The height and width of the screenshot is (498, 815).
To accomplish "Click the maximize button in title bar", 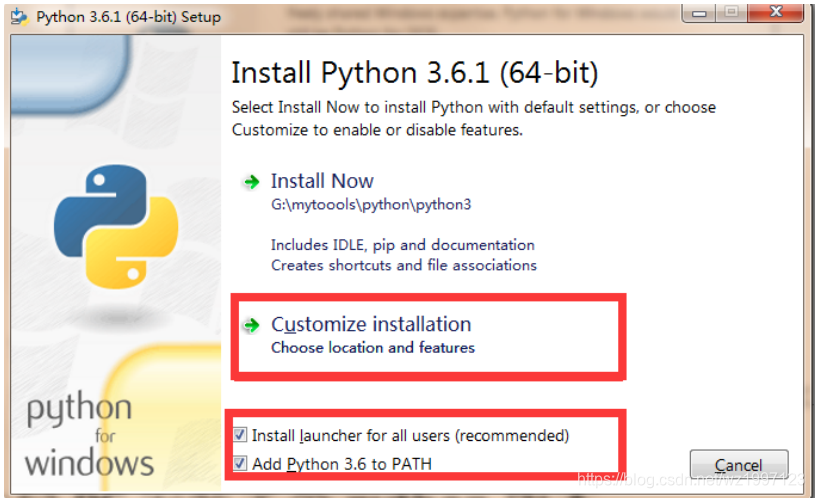I will 731,12.
